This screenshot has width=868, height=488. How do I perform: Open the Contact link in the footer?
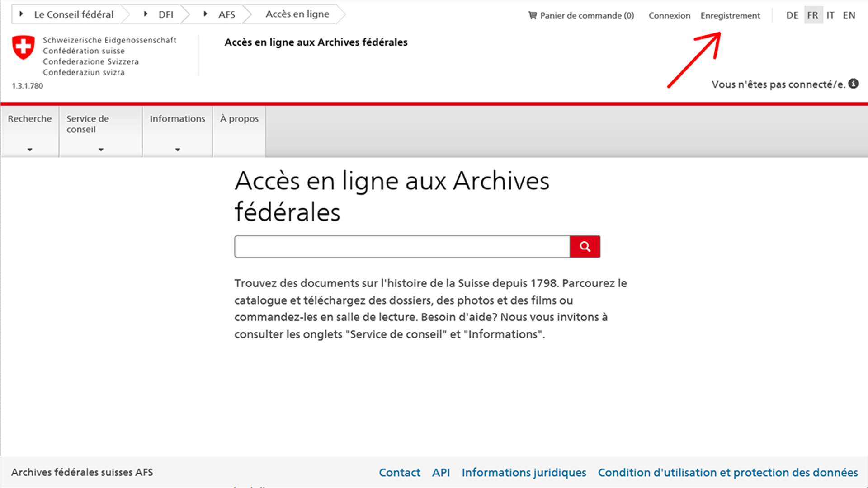pos(399,473)
